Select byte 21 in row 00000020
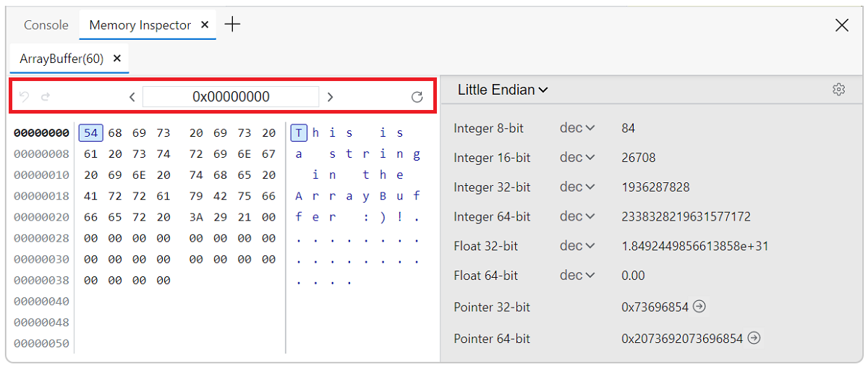868x369 pixels. [244, 217]
